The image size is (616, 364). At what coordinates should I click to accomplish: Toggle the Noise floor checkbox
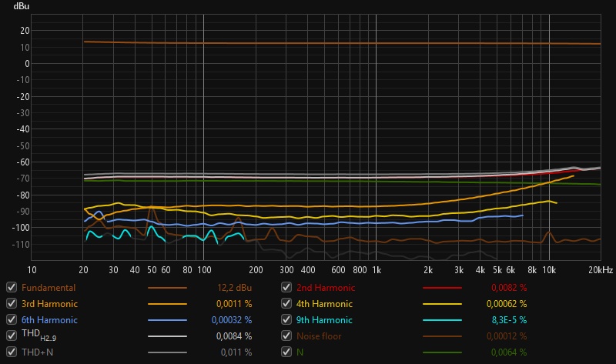[287, 336]
